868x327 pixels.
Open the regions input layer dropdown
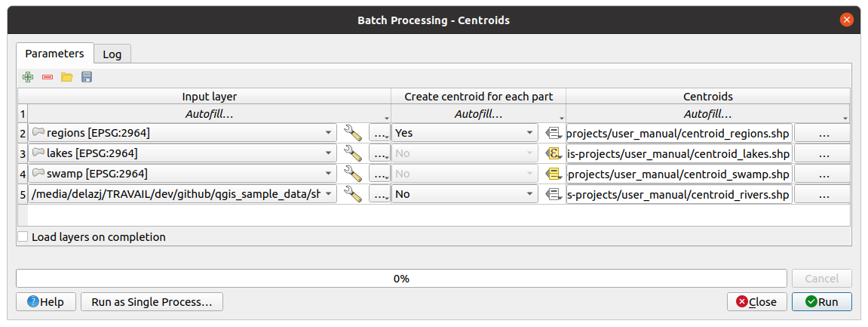[182, 133]
